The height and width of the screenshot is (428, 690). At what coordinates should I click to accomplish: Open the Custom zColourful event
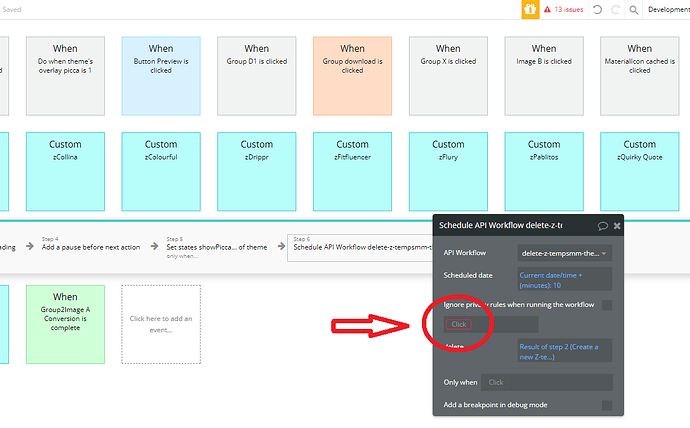(x=161, y=172)
